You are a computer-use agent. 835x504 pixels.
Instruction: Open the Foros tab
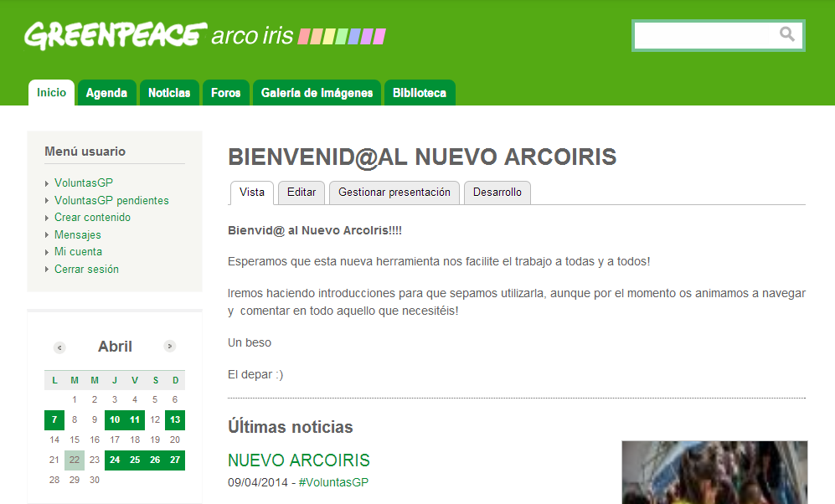226,93
